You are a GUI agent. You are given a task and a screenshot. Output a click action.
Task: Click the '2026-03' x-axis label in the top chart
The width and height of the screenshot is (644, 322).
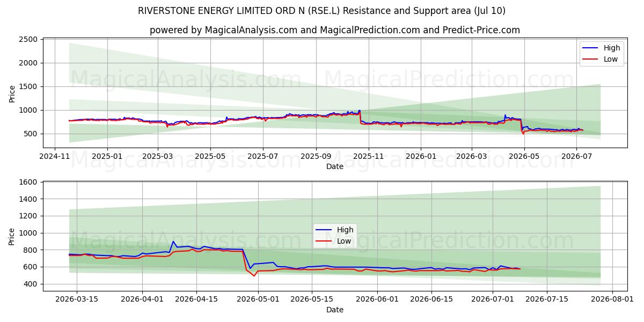pos(472,156)
